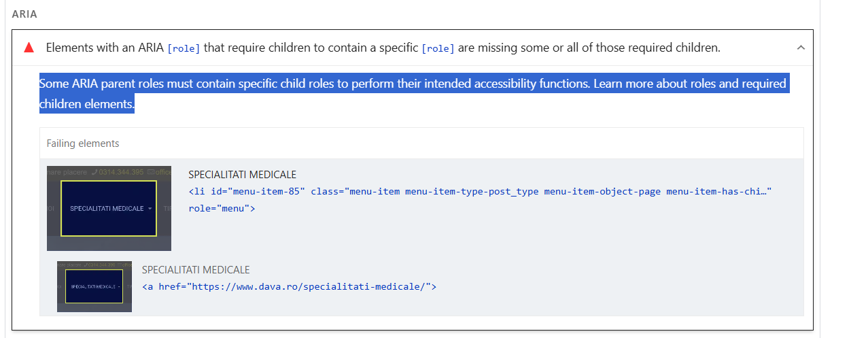Collapse the ARIA audit with the chevron
The height and width of the screenshot is (338, 868).
pos(801,48)
